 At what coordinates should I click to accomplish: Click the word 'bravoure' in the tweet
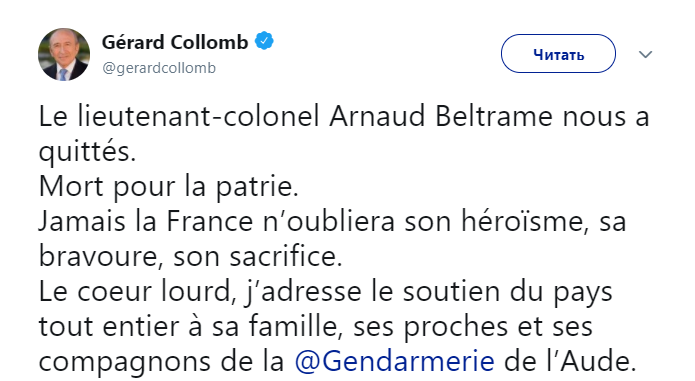(x=98, y=256)
